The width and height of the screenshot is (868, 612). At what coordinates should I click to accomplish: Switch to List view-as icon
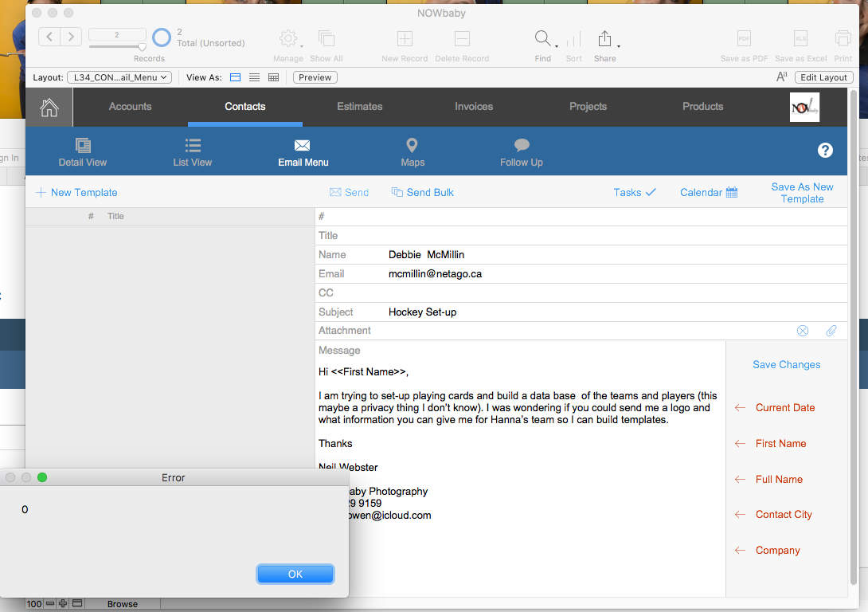click(x=254, y=77)
